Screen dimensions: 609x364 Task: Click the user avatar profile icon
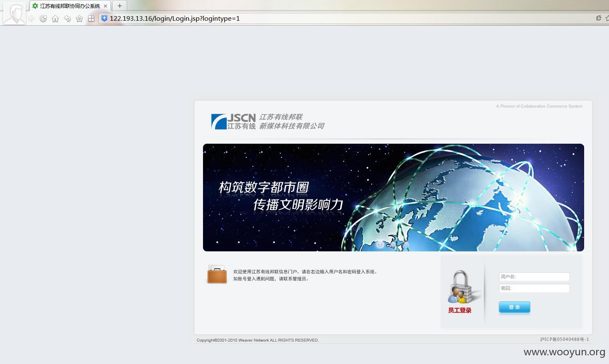[14, 14]
